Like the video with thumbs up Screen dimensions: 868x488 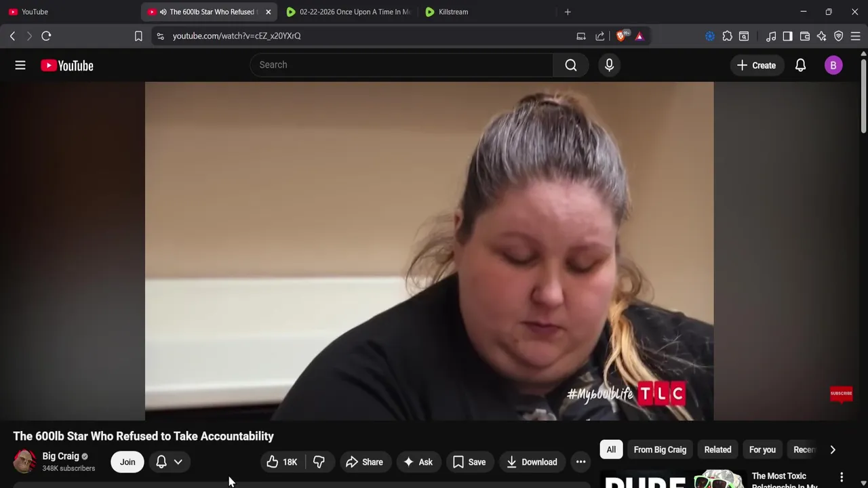coord(282,462)
